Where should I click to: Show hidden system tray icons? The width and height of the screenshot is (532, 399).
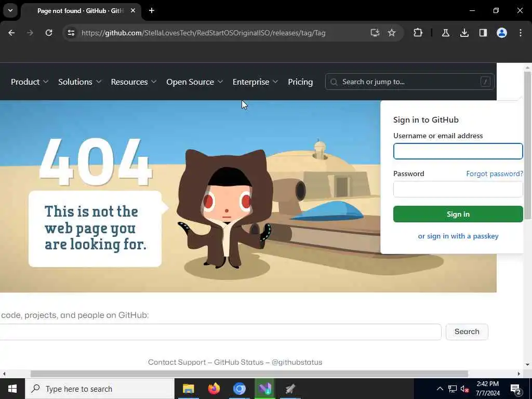tap(440, 389)
